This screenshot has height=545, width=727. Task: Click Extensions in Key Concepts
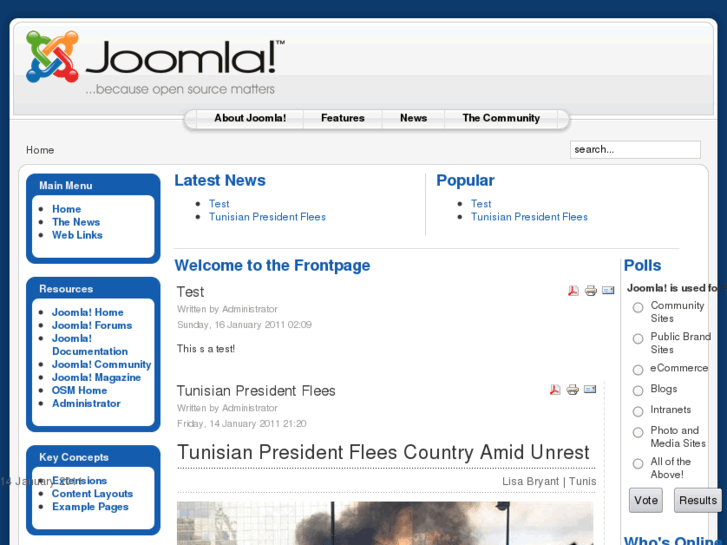point(79,481)
